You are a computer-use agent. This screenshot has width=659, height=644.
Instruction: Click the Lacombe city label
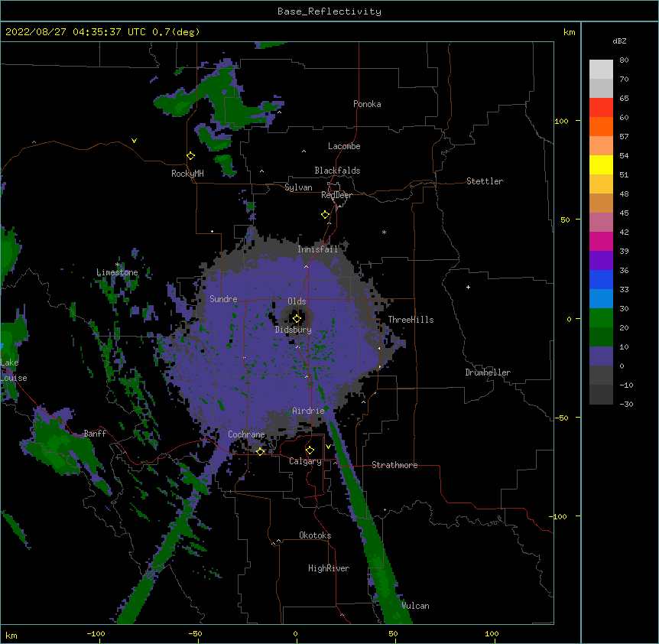[x=344, y=146]
